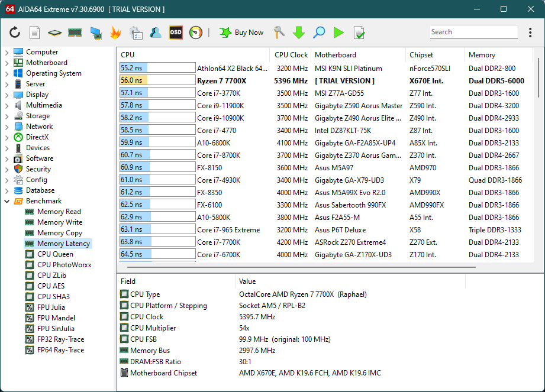Click the magnifier search icon
Image resolution: width=545 pixels, height=392 pixels.
click(319, 33)
